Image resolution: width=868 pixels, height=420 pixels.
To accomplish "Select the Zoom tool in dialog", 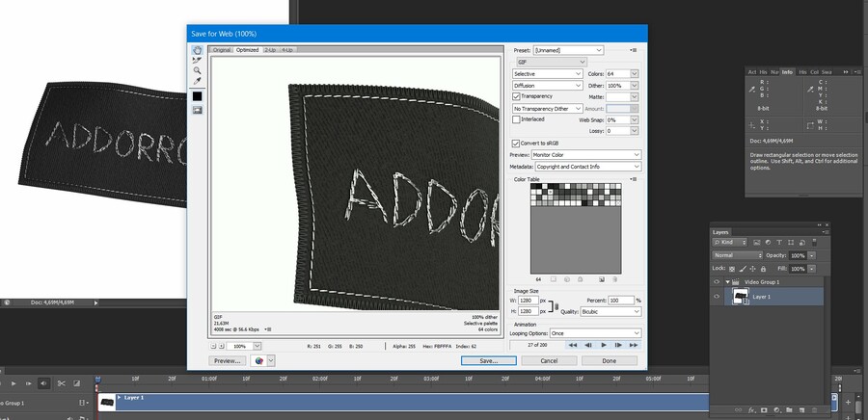I will [197, 71].
